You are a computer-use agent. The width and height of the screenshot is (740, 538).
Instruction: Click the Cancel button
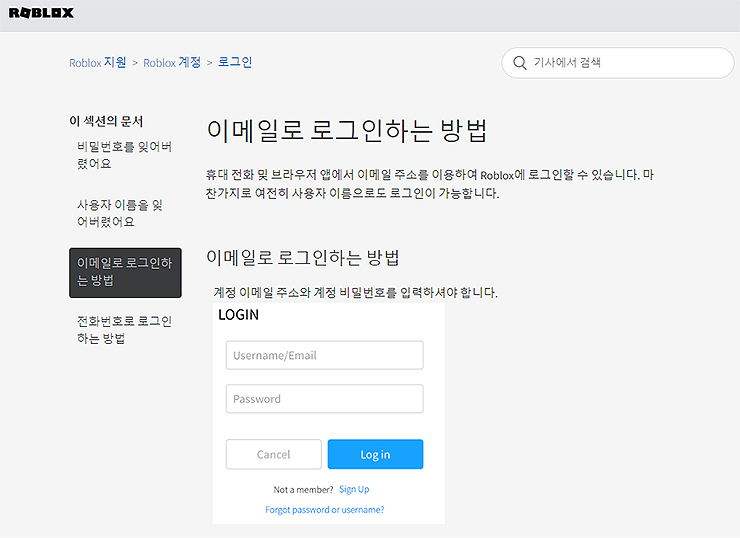[x=274, y=454]
